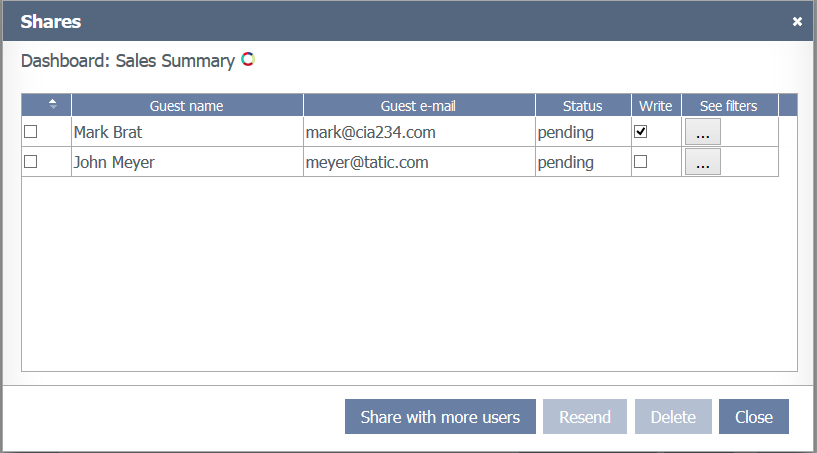Uncheck Write permission for Mark Brat
This screenshot has width=817, height=453.
click(641, 132)
